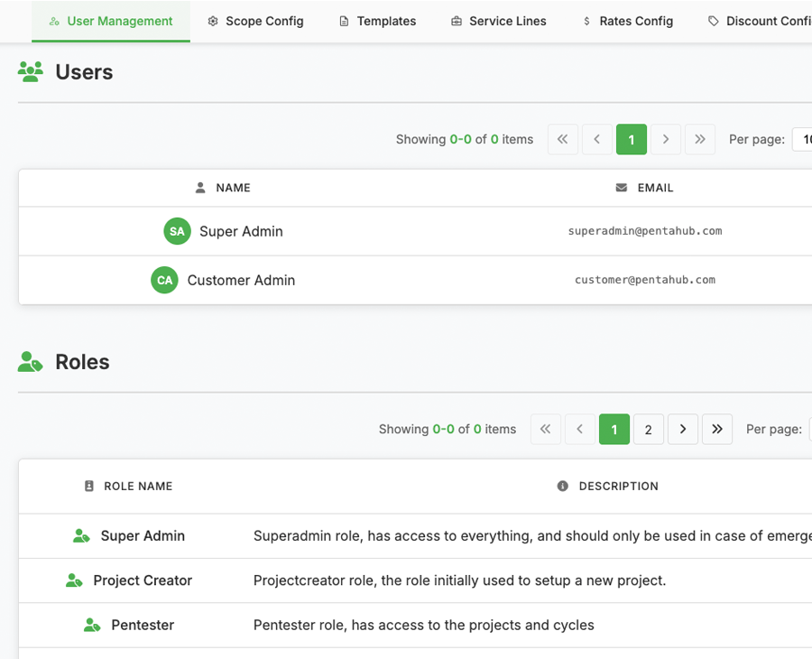Image resolution: width=812 pixels, height=659 pixels.
Task: Click next page arrow in Roles pagination
Action: coord(683,429)
